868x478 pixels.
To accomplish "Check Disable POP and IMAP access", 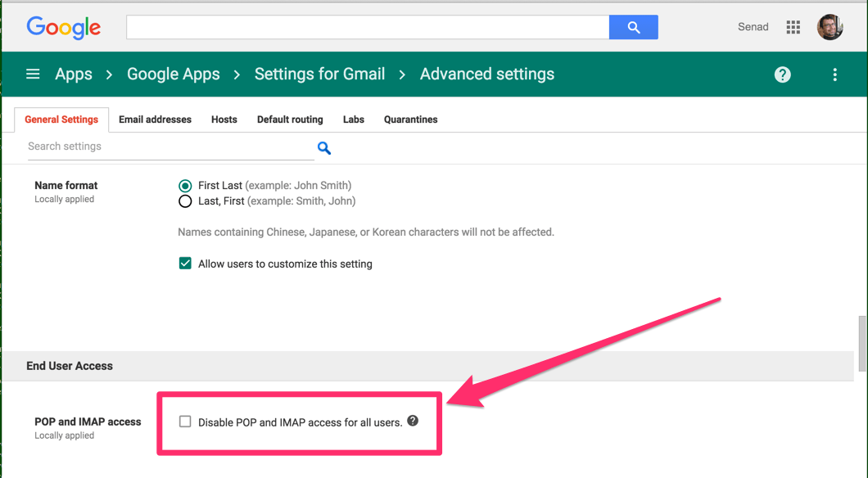I will (x=185, y=422).
